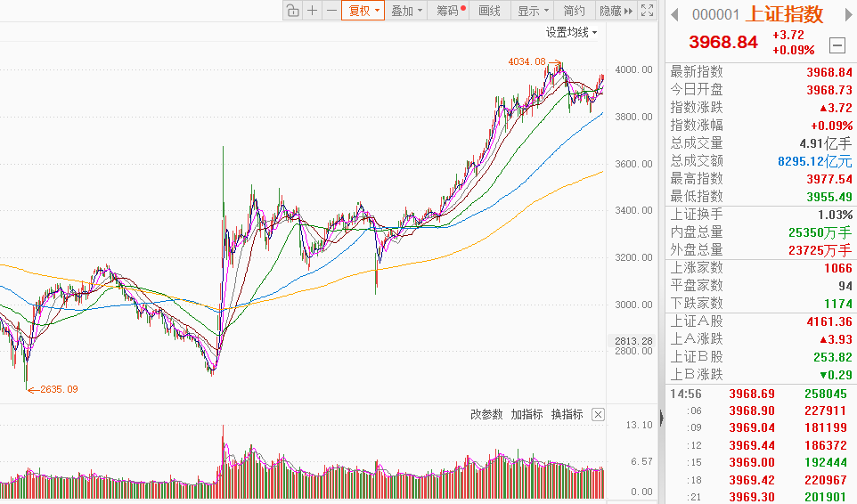Close the volume indicator panel

click(x=598, y=414)
